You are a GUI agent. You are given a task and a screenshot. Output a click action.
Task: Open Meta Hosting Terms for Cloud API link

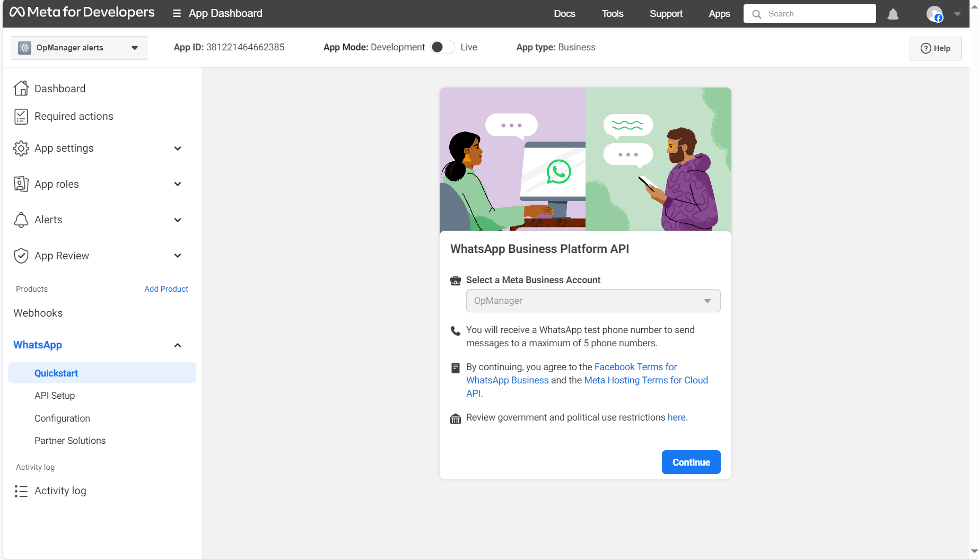[x=645, y=380]
